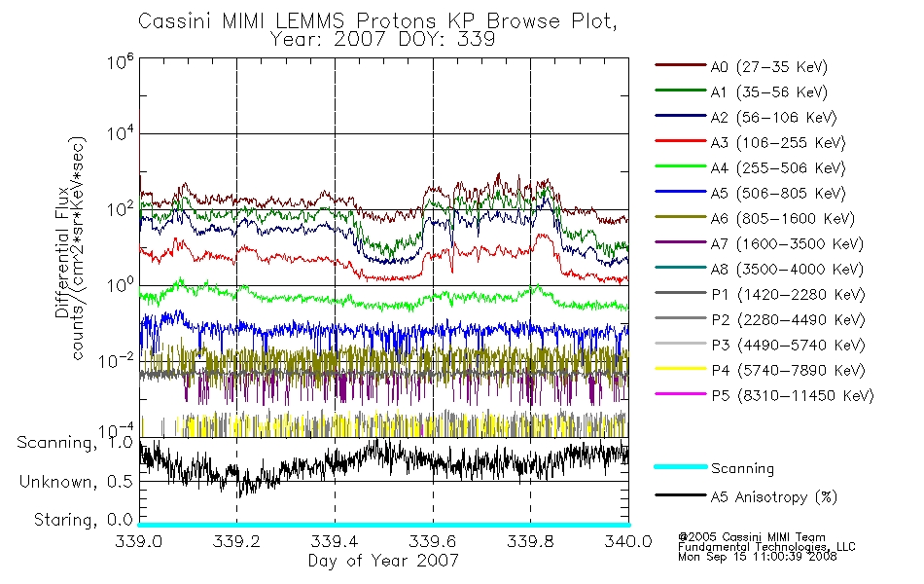
Task: Click the x-axis tick label 339.0
Action: [x=138, y=541]
